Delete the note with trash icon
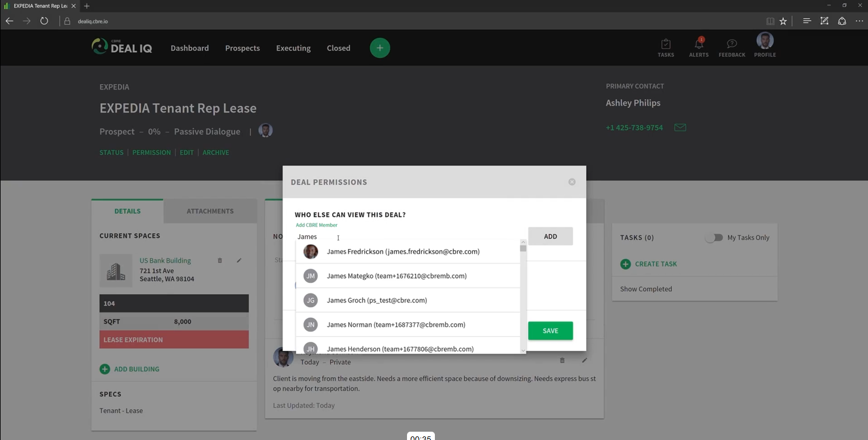868x440 pixels. (x=562, y=360)
